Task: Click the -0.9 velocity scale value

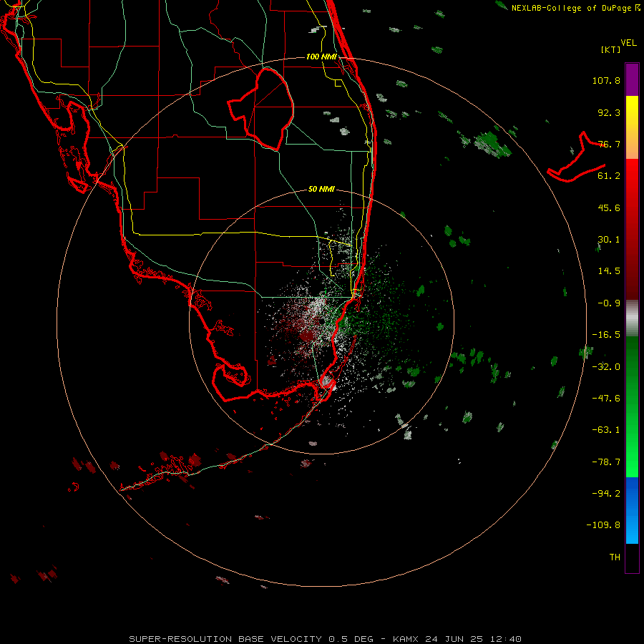Action: tap(609, 303)
